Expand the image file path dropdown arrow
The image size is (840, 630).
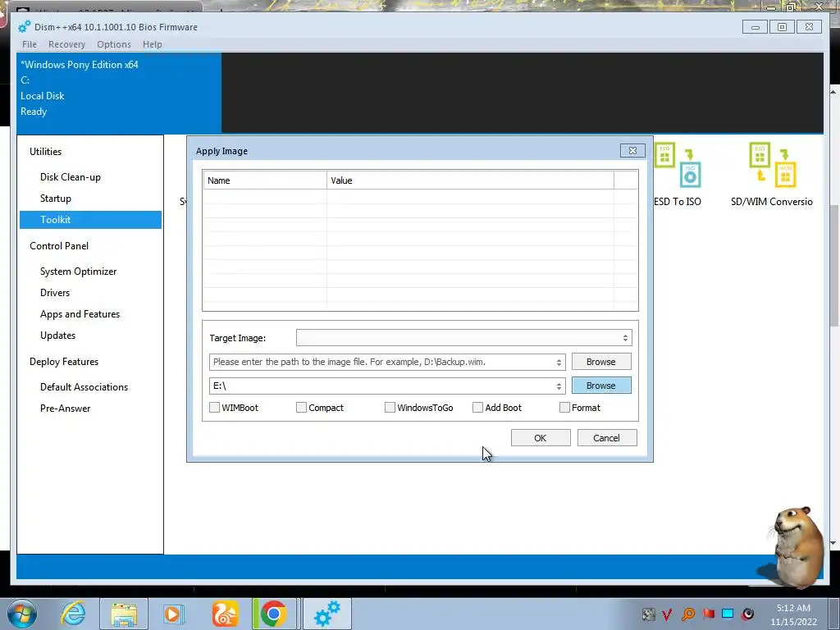(559, 362)
